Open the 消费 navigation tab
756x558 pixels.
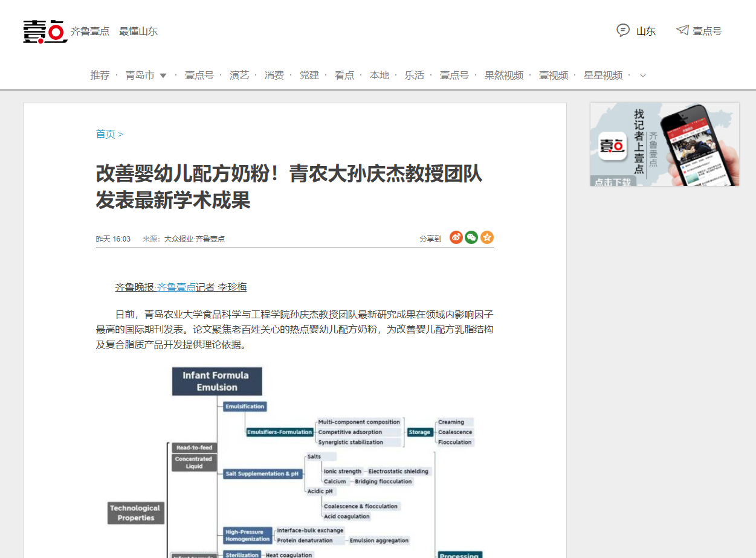274,75
